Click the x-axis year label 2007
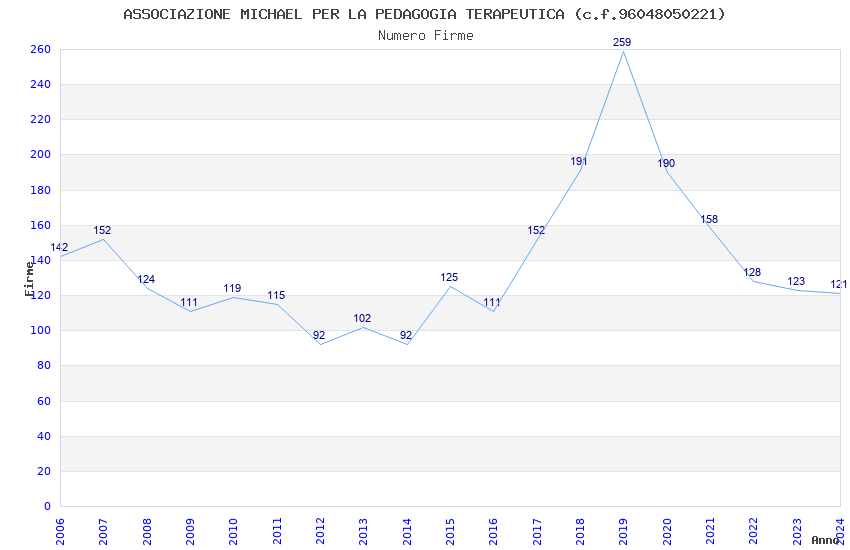Image resolution: width=850 pixels, height=550 pixels. 103,532
